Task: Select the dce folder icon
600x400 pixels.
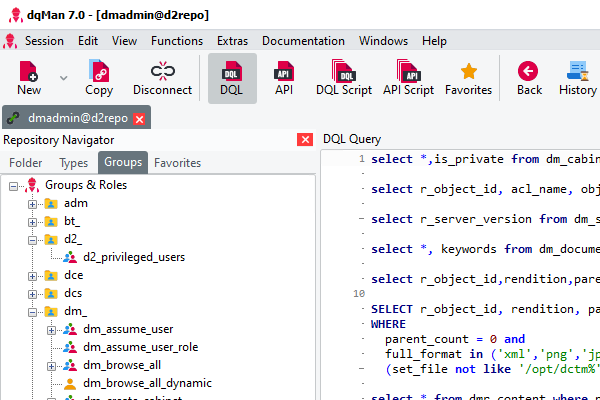Action: tap(51, 276)
